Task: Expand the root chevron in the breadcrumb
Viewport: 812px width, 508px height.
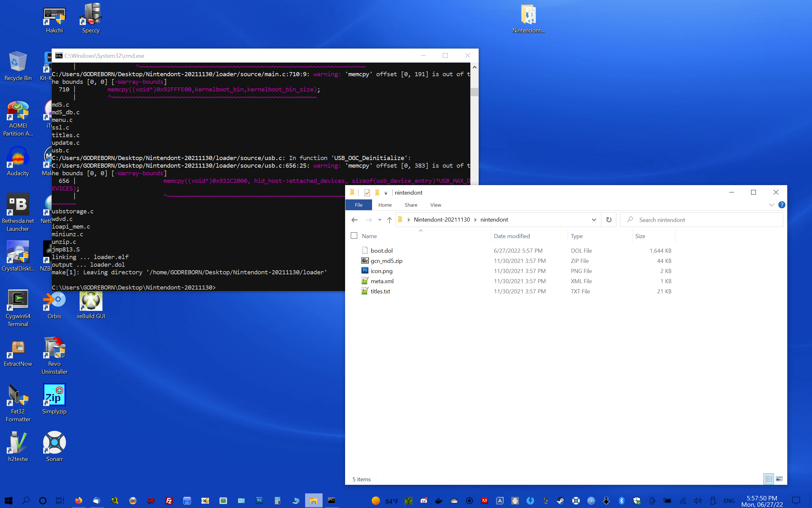Action: (x=408, y=220)
